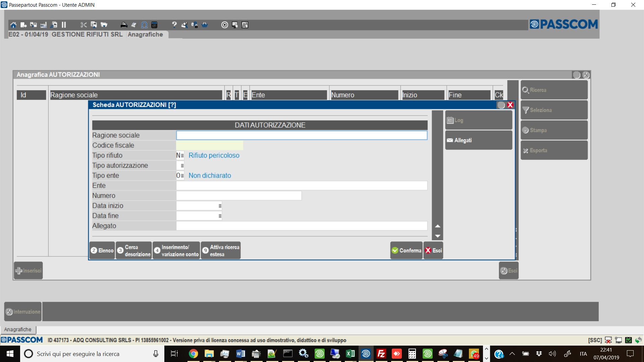The height and width of the screenshot is (362, 644).
Task: Open Tipo autorizzazione selection list
Action: pyautogui.click(x=182, y=166)
